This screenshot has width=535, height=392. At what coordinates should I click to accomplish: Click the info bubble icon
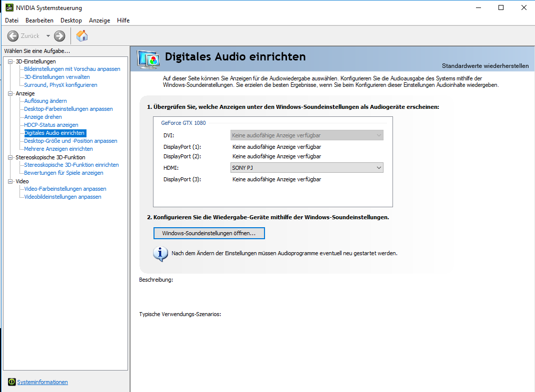click(x=160, y=254)
